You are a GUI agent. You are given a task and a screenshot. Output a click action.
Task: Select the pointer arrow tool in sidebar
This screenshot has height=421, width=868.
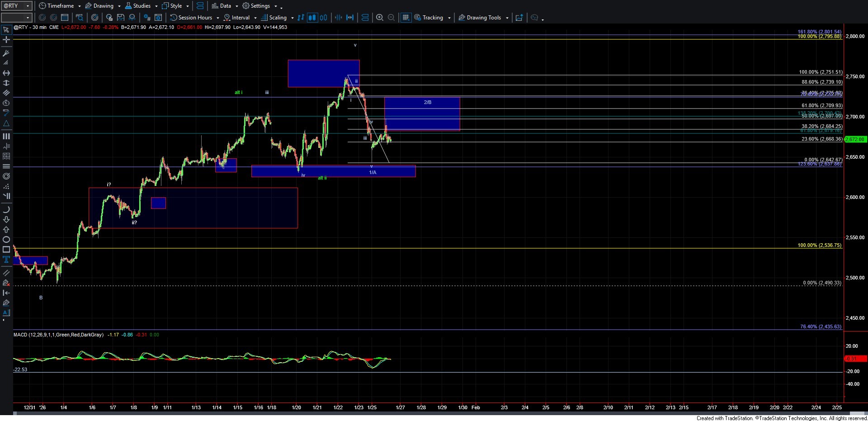(x=6, y=30)
